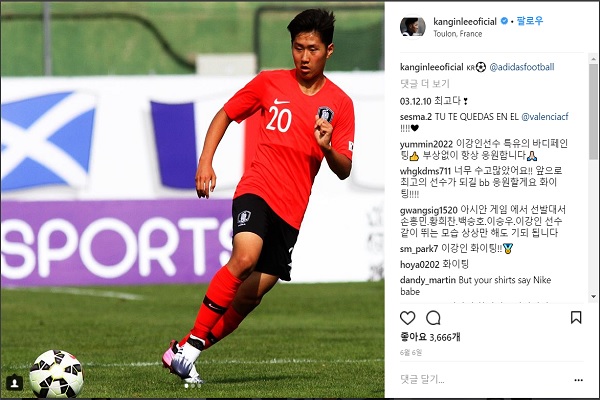Viewport: 600px width, 400px height.
Task: Expand more comments via 댓글 더 보기
Action: (x=425, y=83)
